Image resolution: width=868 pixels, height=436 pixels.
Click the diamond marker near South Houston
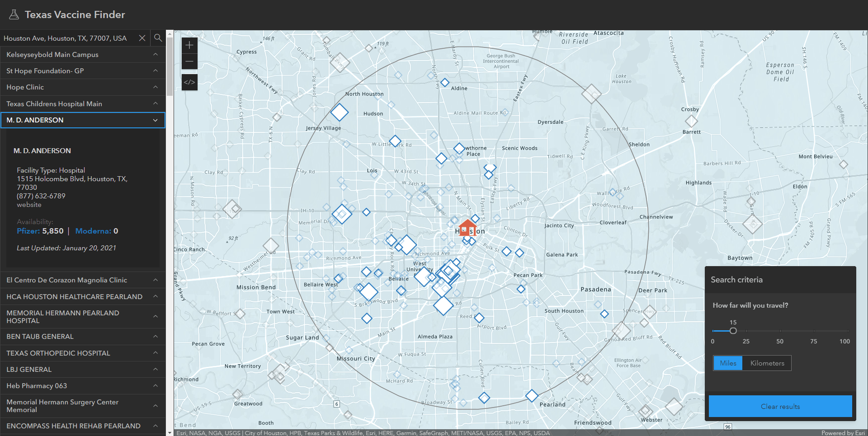604,314
